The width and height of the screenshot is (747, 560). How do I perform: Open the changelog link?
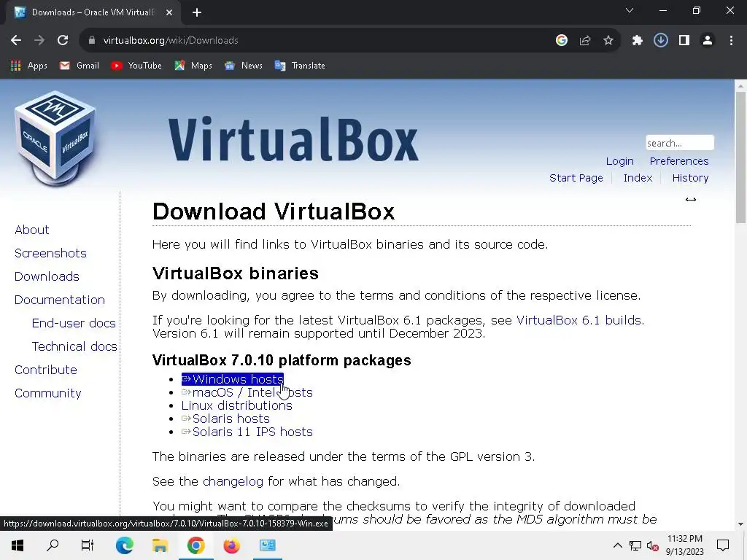click(x=233, y=481)
